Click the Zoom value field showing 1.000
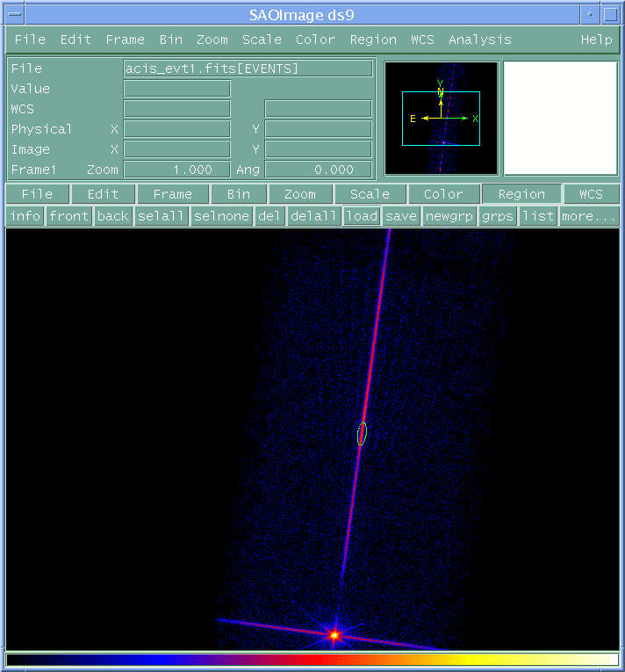Viewport: 625px width, 672px height. (177, 170)
